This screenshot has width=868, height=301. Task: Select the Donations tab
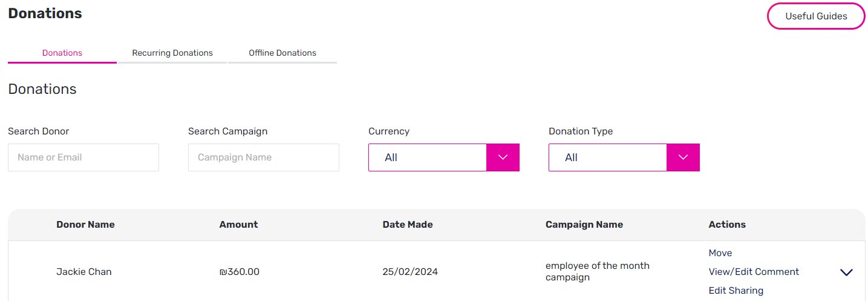62,53
